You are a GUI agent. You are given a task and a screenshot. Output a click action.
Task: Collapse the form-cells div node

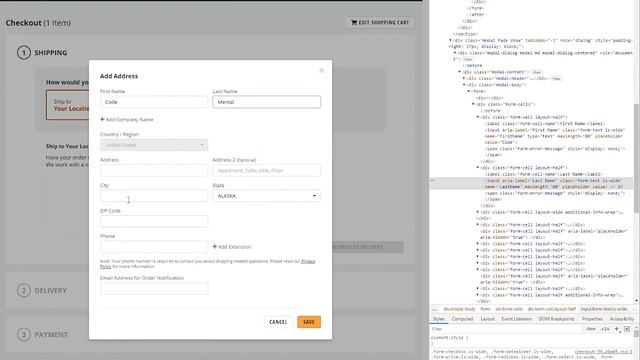(x=473, y=104)
